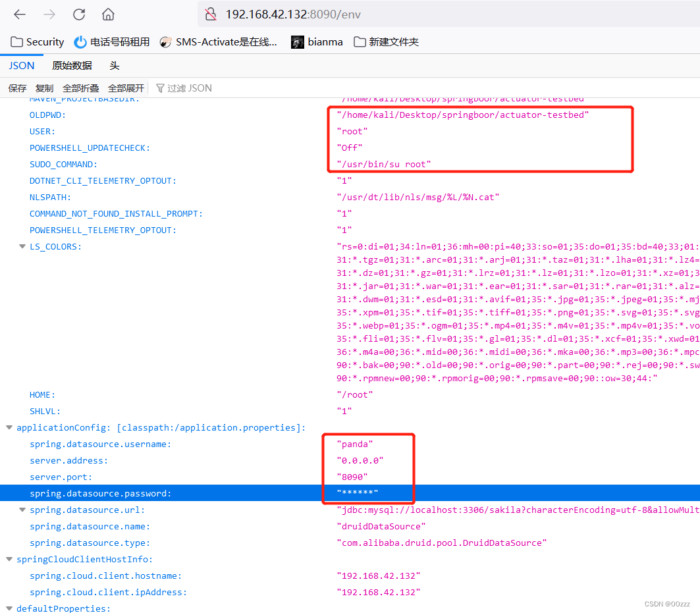Select the COMMAND_NOT_FOUND_INSTALL_PROMPT key
Viewport: 700px width, 613px height.
click(116, 214)
